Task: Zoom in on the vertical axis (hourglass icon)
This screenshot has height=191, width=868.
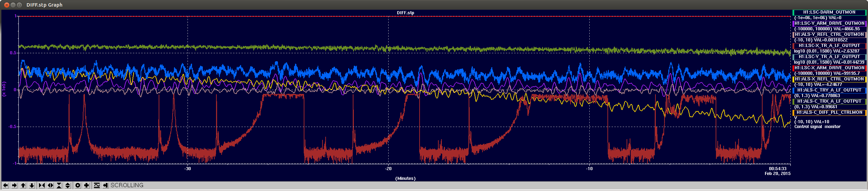Action: coord(59,185)
